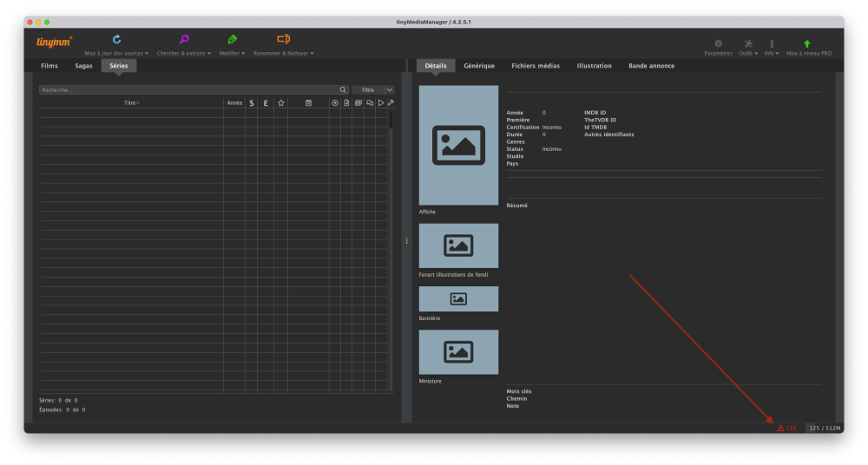The image size is (868, 465).
Task: Click the memory usage bar 125 / 512M
Action: [x=824, y=428]
